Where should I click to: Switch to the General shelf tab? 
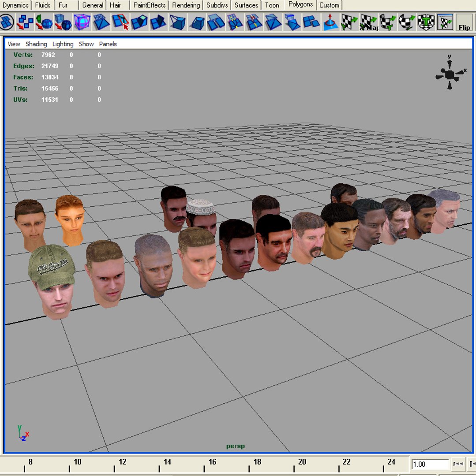(x=93, y=5)
